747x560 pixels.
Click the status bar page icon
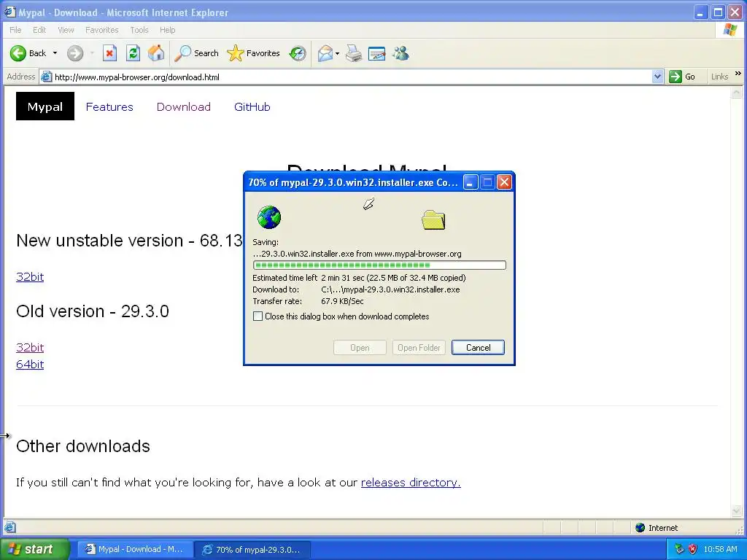click(10, 527)
